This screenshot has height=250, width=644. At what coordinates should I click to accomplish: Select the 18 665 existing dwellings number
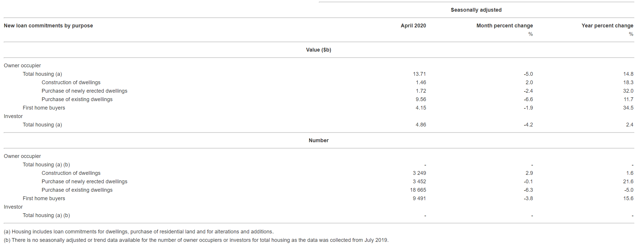coord(418,190)
